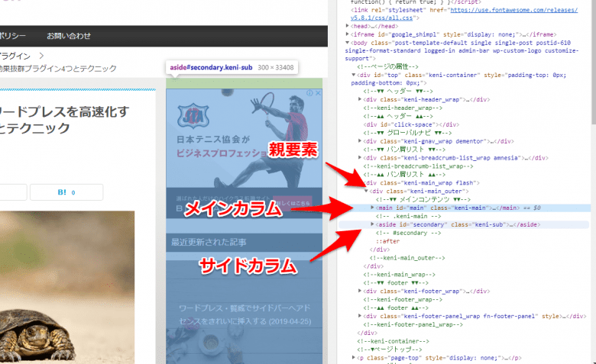Expand the keni-gnav_wrap dementor div node

pos(360,141)
